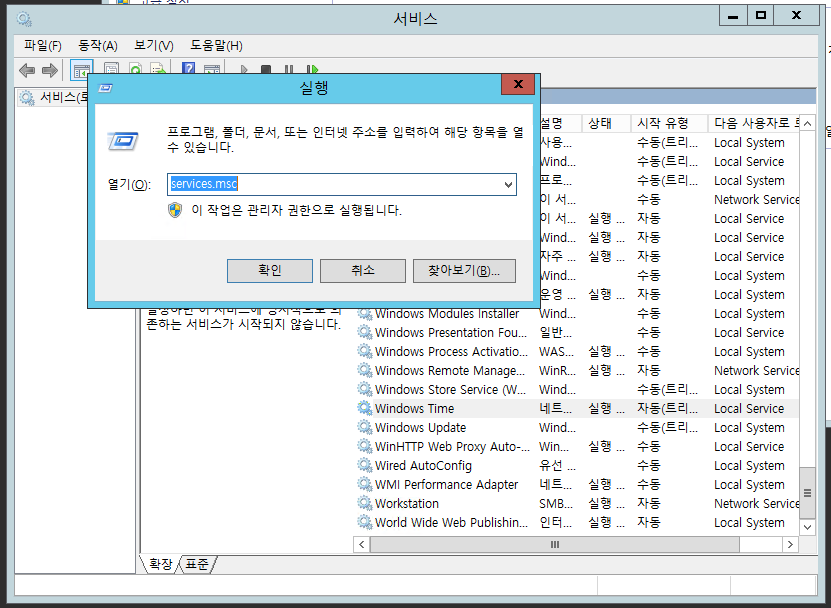Click the gear icon beside Workstation

coord(365,504)
